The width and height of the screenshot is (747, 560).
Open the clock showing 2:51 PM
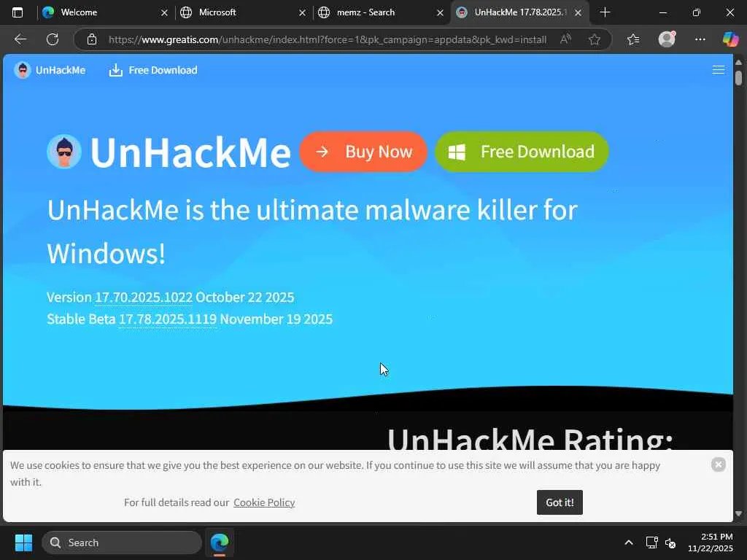click(711, 542)
